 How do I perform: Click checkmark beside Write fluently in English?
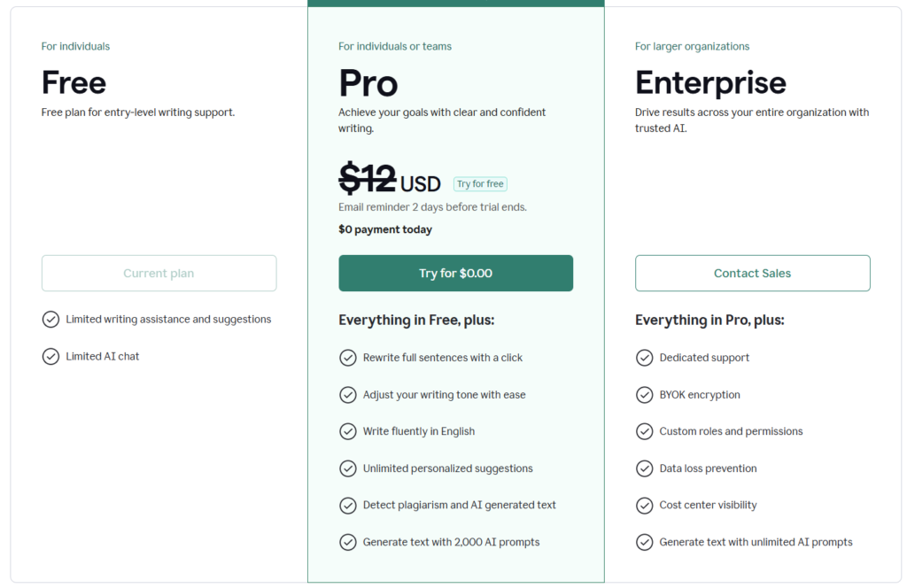[348, 431]
